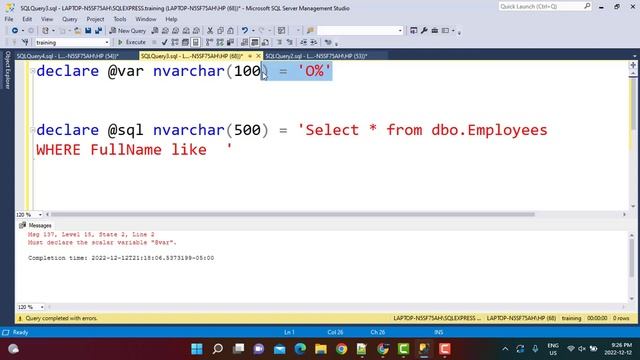
Task: Click the Increase Indent icon
Action: pyautogui.click(x=313, y=42)
